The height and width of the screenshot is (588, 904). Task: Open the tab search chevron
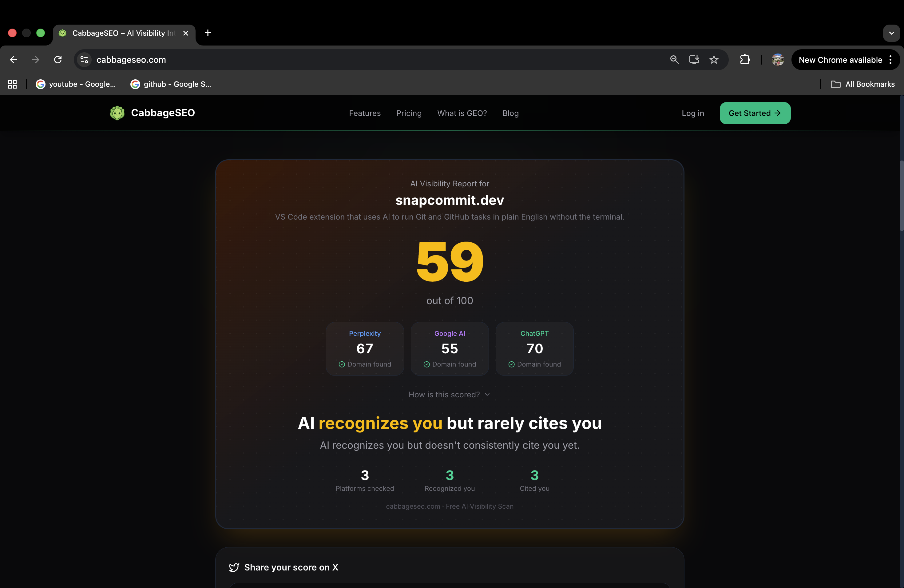click(891, 33)
